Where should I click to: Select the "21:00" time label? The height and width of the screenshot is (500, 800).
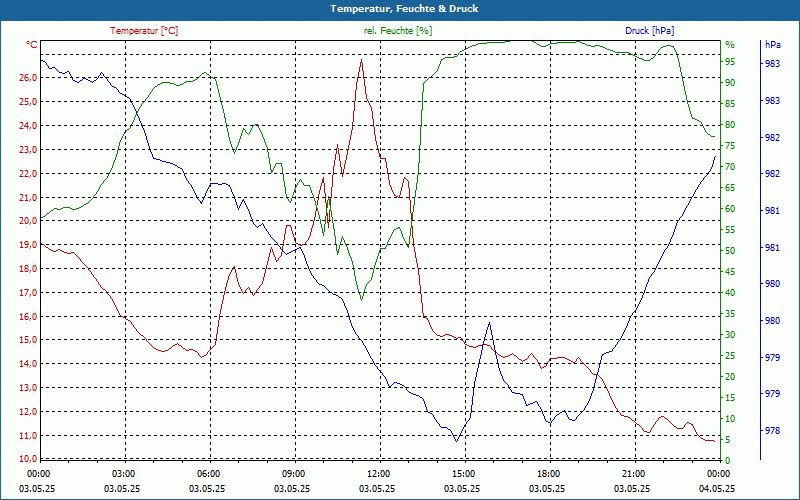coord(634,473)
